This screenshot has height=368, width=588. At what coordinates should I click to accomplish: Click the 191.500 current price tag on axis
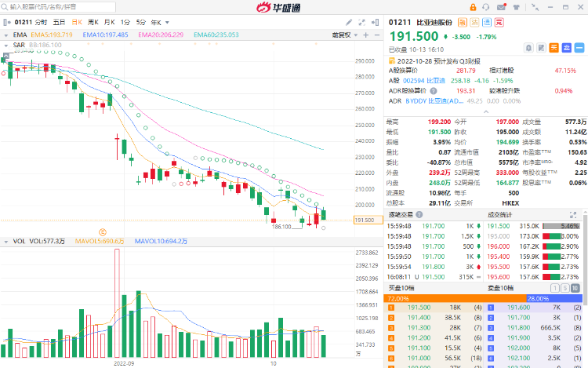pos(368,220)
